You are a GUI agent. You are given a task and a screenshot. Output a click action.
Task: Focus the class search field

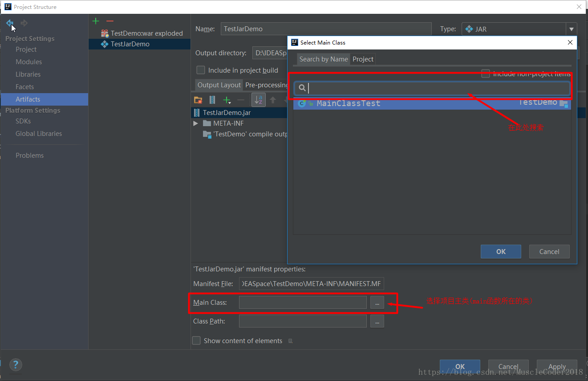pos(432,88)
